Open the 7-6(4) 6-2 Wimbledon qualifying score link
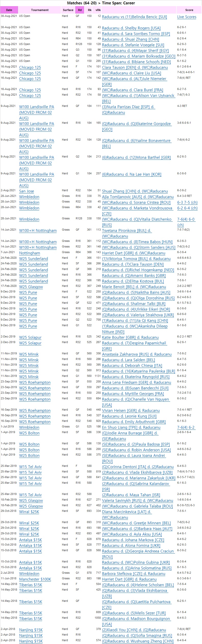Image resolution: width=202 pixels, height=644 pixels. pyautogui.click(x=186, y=427)
